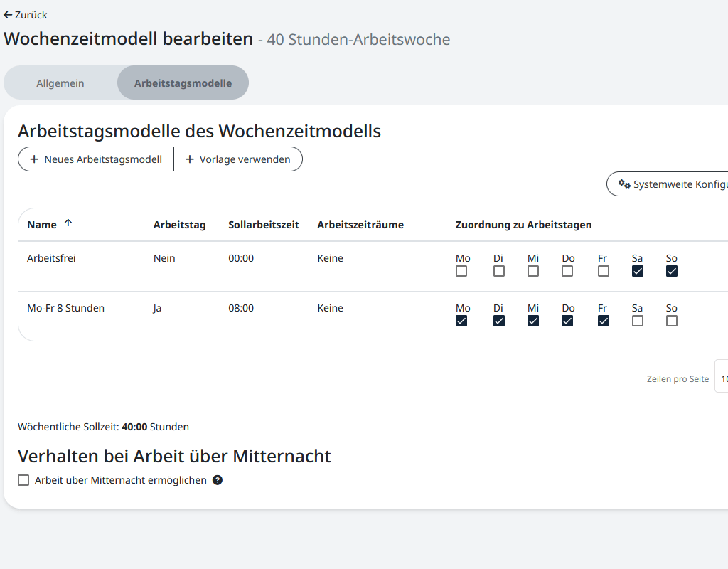The image size is (728, 569).
Task: Click the back arrow icon next to Zurück
Action: click(x=8, y=15)
